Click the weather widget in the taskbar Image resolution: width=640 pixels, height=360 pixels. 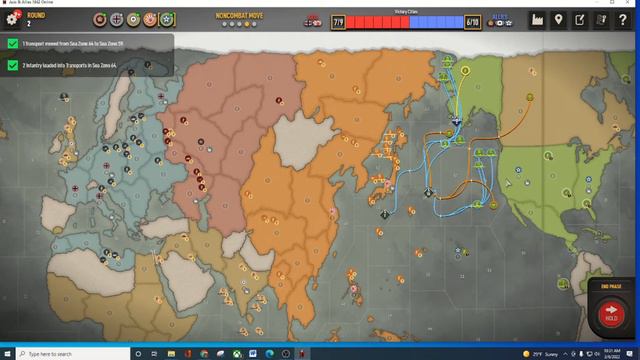pos(540,354)
